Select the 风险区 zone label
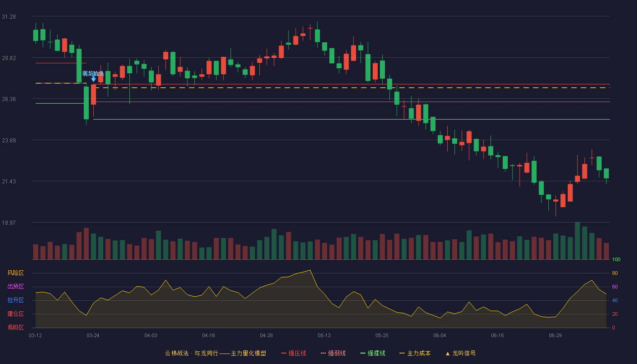Screen dimensions: 637x364 click(15, 273)
